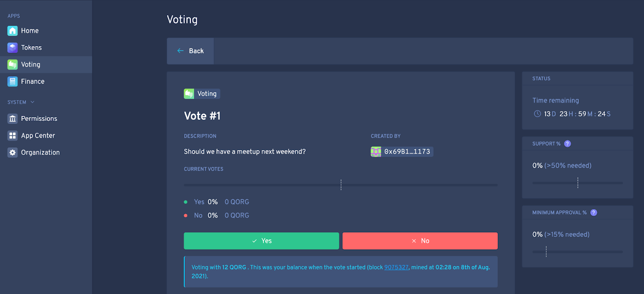Switch to the Voting section heading

[182, 19]
